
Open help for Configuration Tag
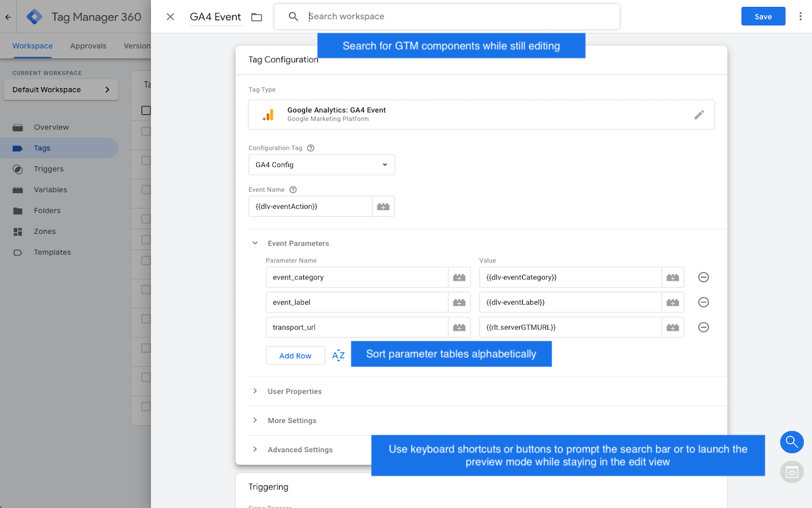click(311, 148)
